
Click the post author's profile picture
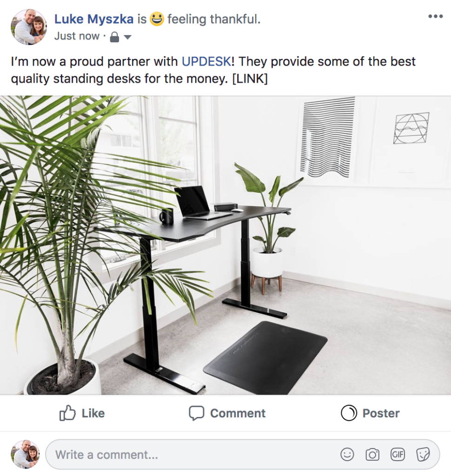[x=29, y=26]
